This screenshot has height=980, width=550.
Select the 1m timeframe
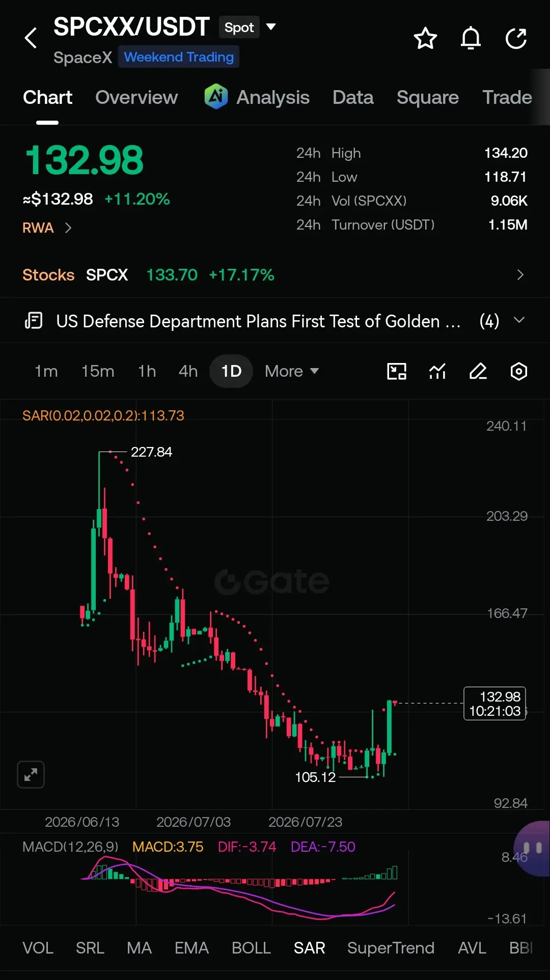tap(46, 371)
